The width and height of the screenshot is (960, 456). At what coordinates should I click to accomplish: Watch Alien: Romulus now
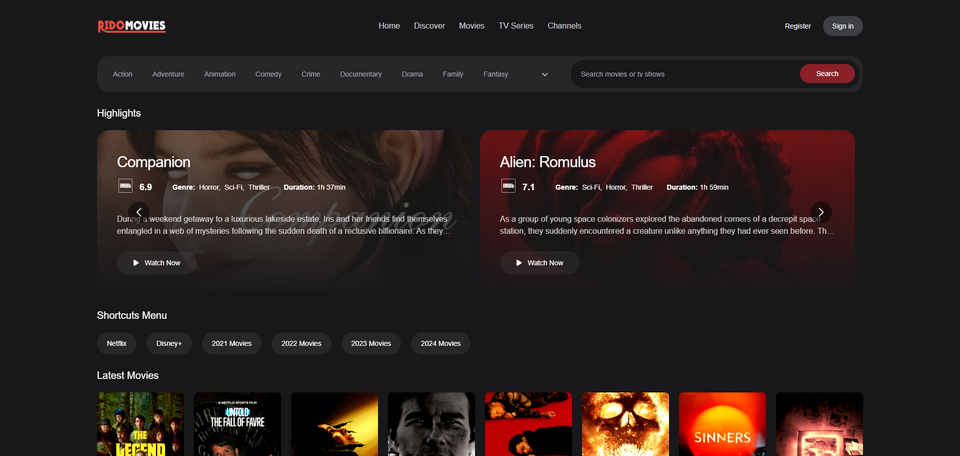pyautogui.click(x=539, y=263)
